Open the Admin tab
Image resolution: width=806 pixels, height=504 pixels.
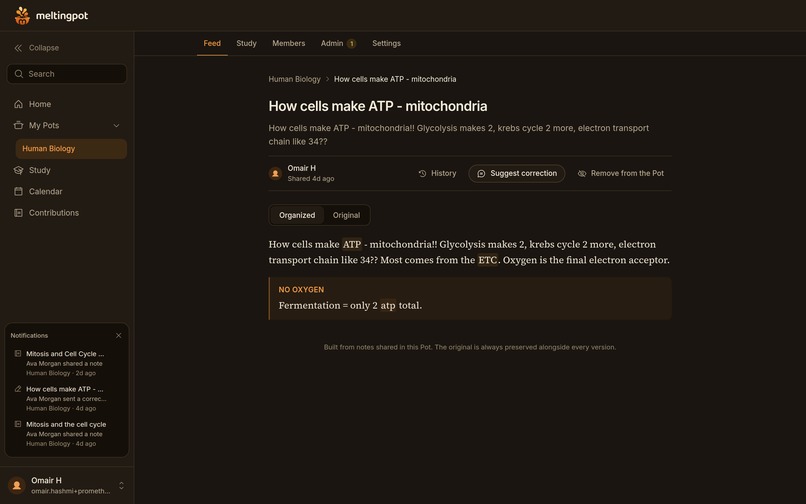click(x=338, y=43)
